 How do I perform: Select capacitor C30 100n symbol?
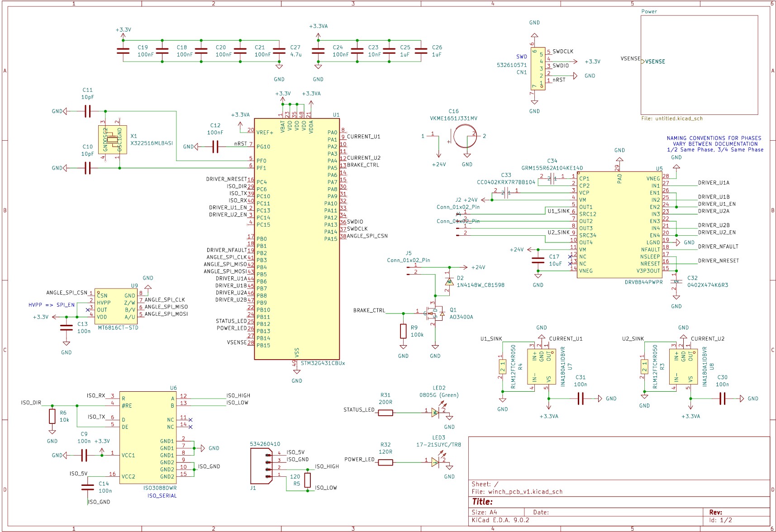coord(723,399)
